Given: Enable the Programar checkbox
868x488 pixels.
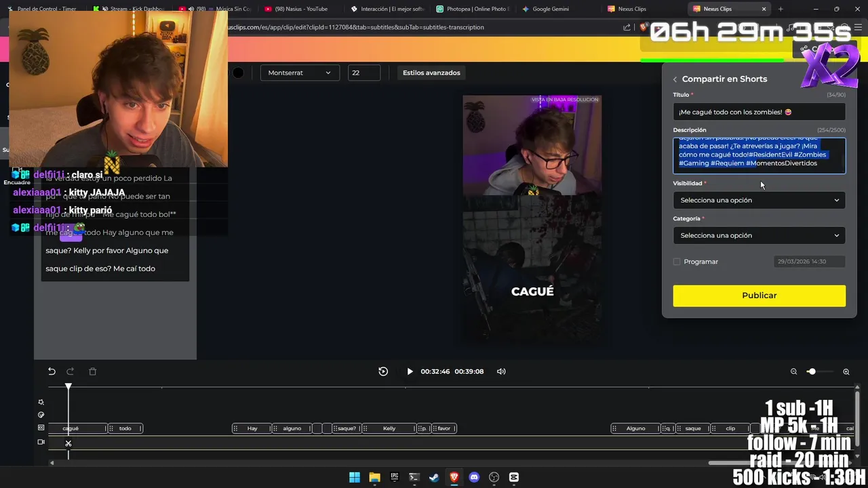Looking at the screenshot, I should click(677, 262).
